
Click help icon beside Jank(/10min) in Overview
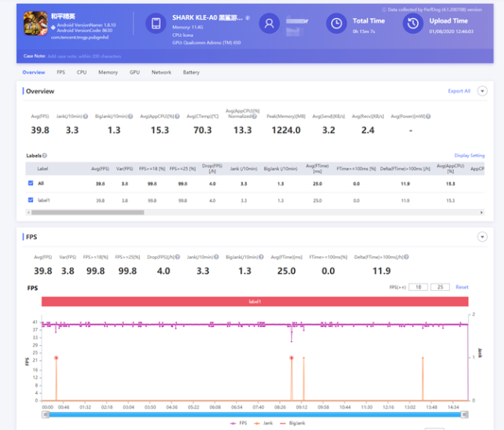coord(86,116)
